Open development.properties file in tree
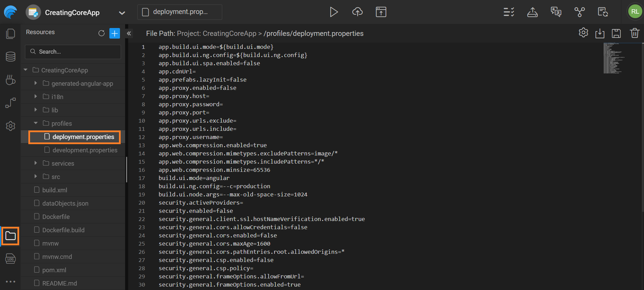The width and height of the screenshot is (644, 290). 84,150
